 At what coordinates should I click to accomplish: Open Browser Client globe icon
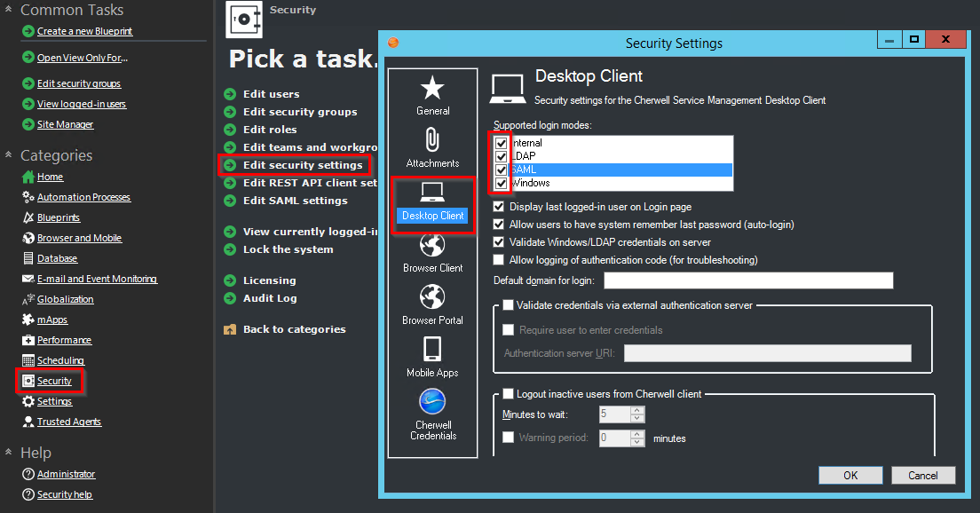(x=432, y=245)
